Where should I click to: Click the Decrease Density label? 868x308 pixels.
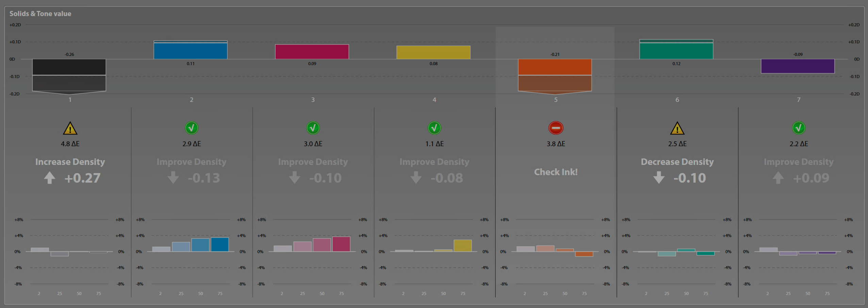tap(677, 162)
